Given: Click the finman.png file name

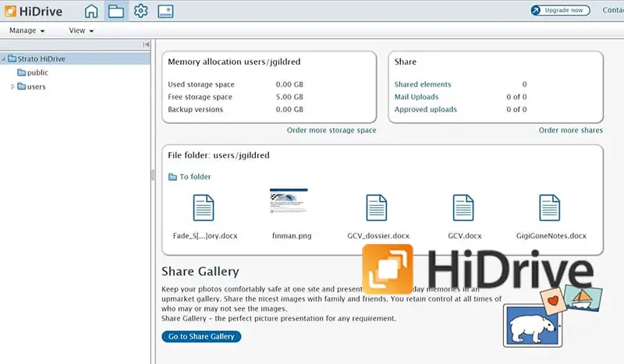Looking at the screenshot, I should pyautogui.click(x=292, y=235).
